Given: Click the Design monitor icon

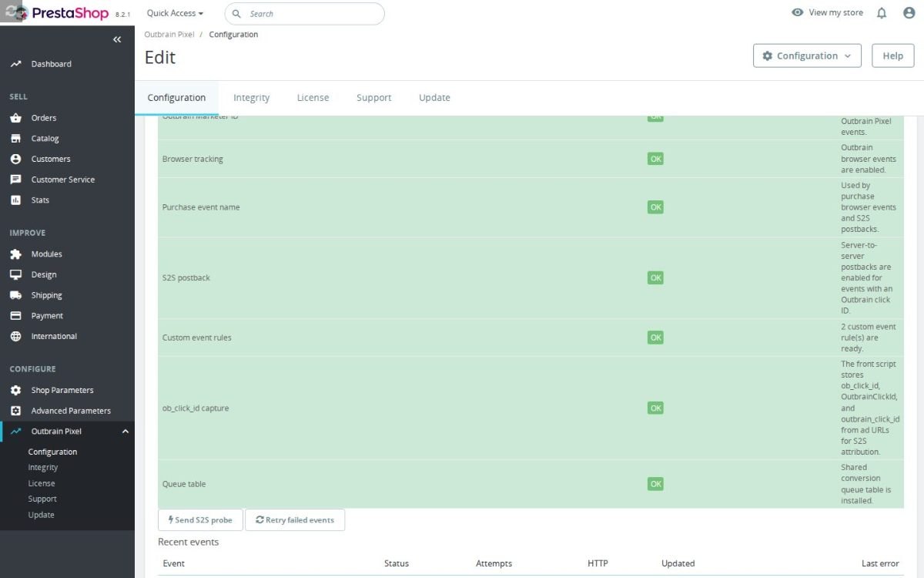Looking at the screenshot, I should (x=15, y=274).
